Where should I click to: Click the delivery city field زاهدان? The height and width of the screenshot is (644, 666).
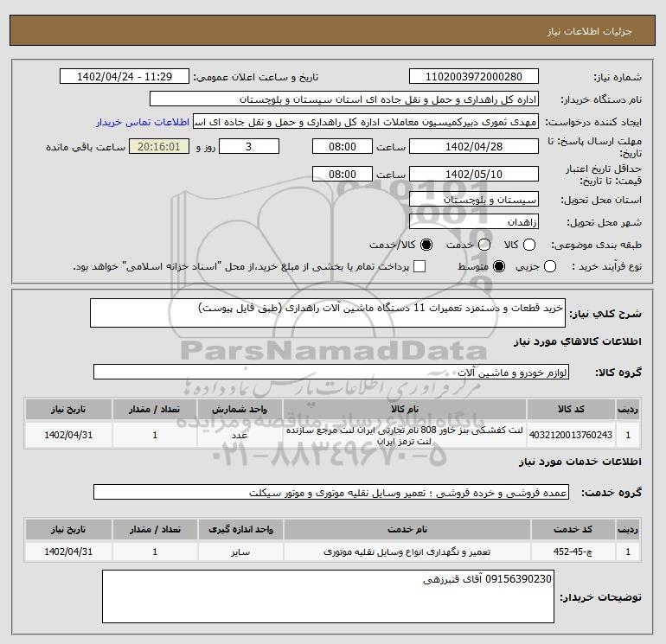pyautogui.click(x=474, y=221)
